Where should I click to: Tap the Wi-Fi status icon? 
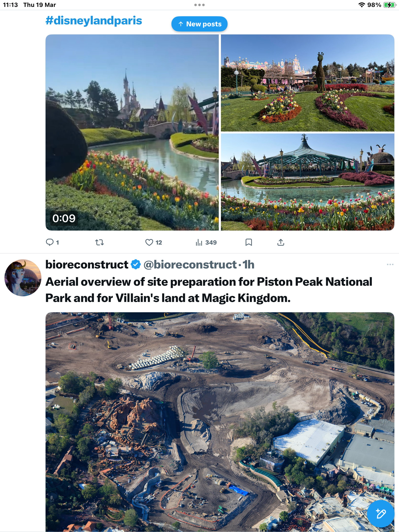(x=361, y=5)
